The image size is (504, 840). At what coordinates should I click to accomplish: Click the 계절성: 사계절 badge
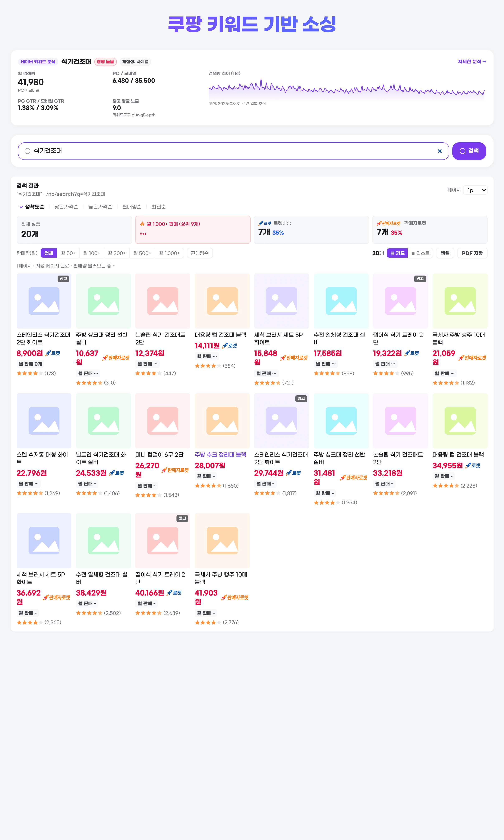pyautogui.click(x=136, y=62)
